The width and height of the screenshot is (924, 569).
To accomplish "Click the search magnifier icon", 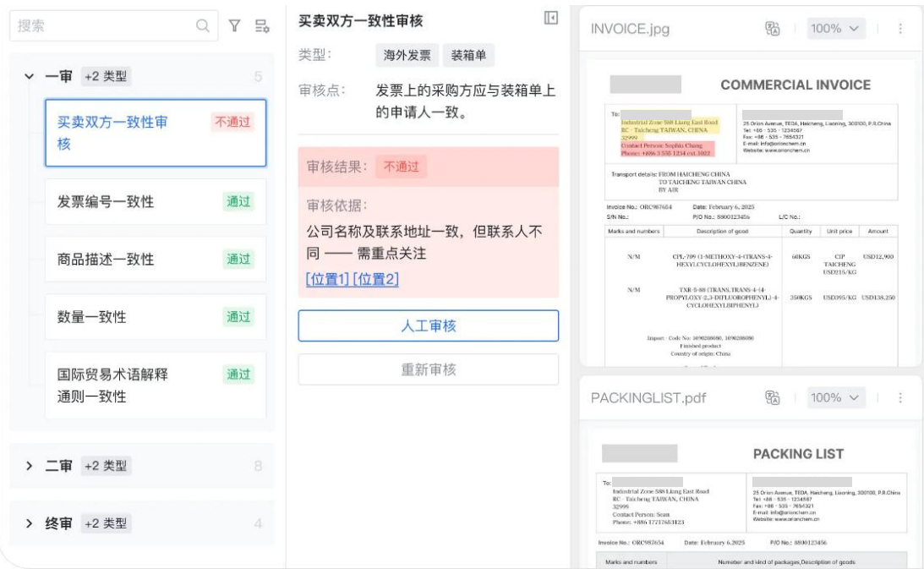I will point(203,26).
